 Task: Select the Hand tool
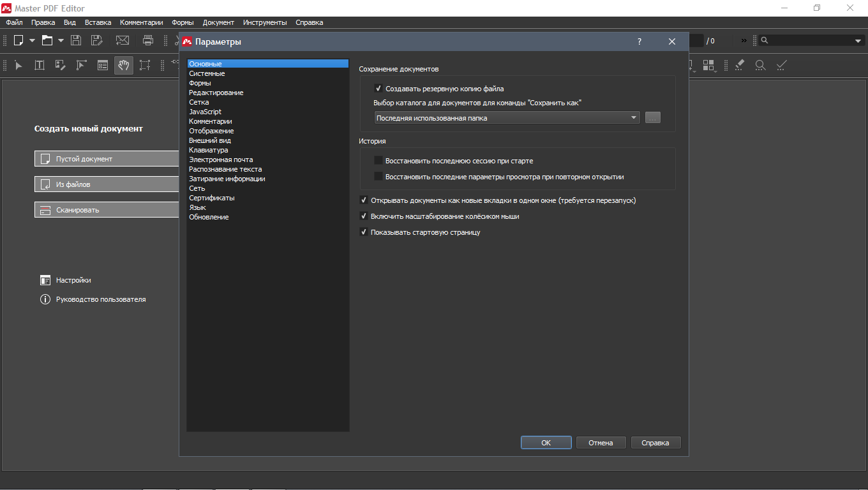click(124, 65)
